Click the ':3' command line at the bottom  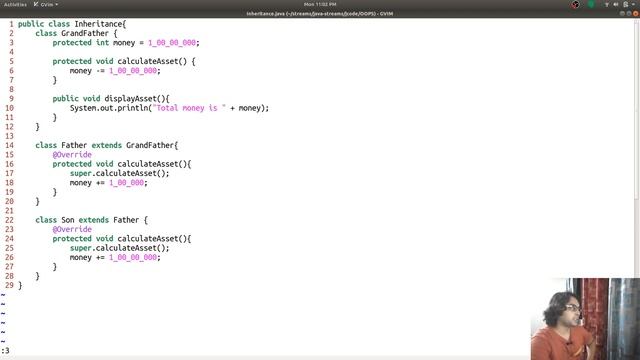(5, 351)
